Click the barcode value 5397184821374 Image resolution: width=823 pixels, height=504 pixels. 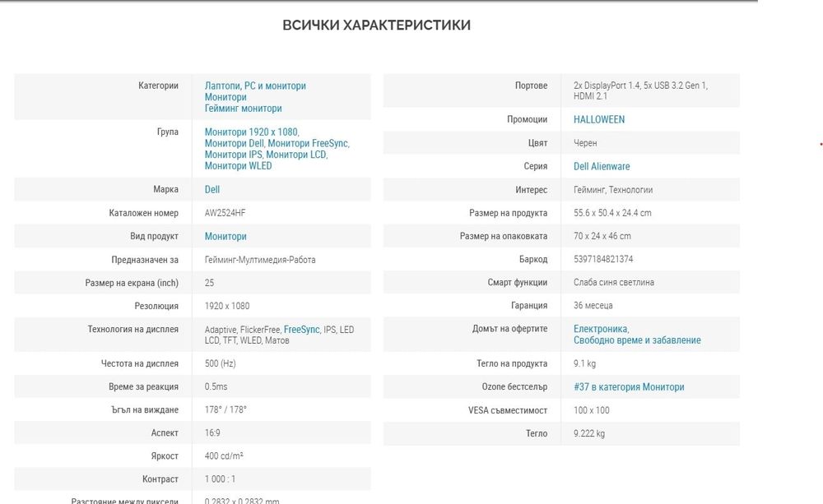tap(603, 260)
